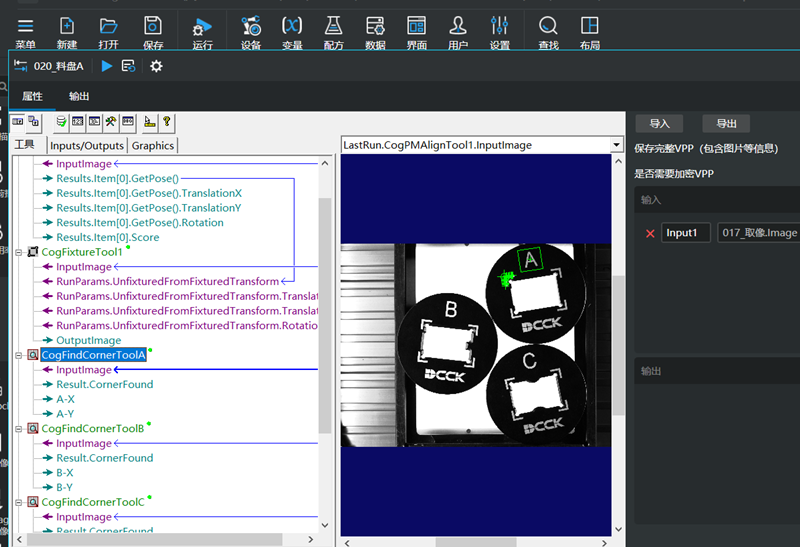The height and width of the screenshot is (547, 800).
Task: Click the tree panel scroll-up arrow
Action: click(x=324, y=163)
